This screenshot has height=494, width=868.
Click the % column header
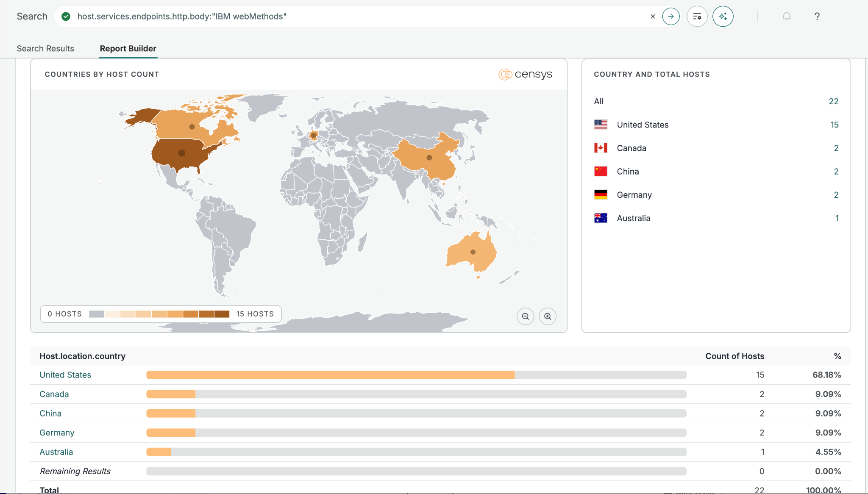[837, 356]
